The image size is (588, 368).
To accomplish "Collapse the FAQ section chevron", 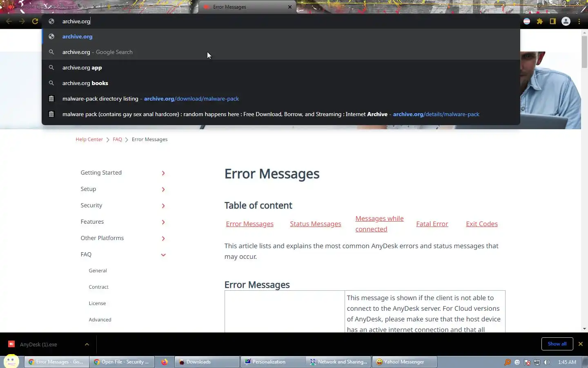I will [163, 255].
